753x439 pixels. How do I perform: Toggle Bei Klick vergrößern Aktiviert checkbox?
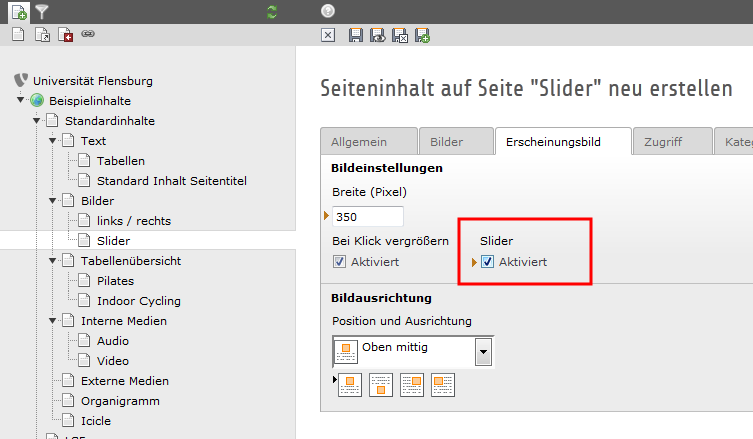pyautogui.click(x=339, y=262)
